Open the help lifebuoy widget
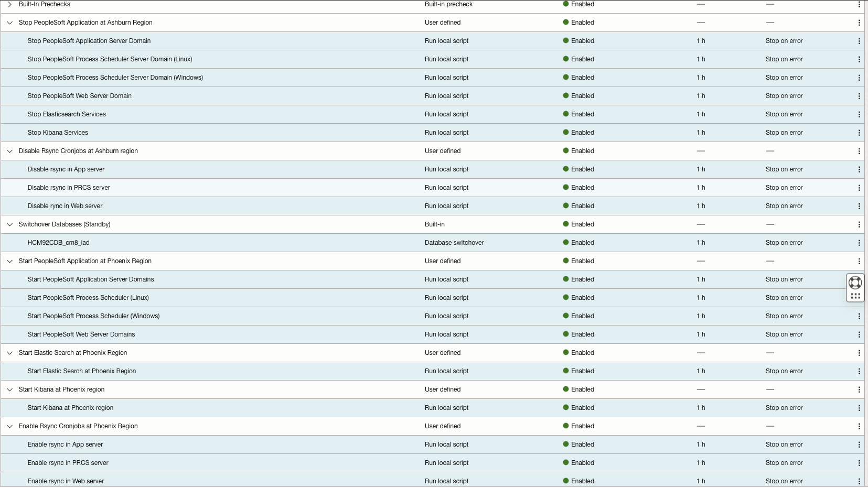Image resolution: width=868 pixels, height=488 pixels. click(855, 283)
